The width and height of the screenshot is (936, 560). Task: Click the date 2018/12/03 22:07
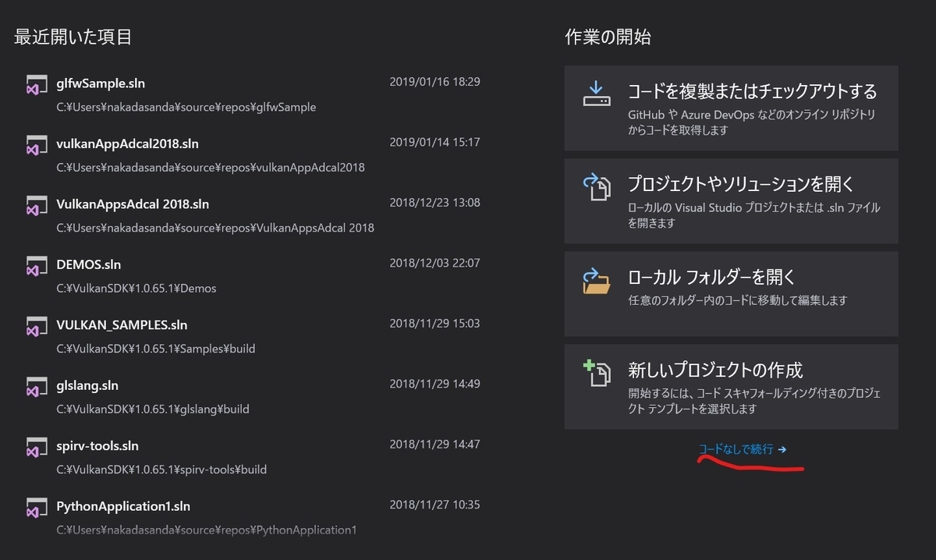pos(434,263)
